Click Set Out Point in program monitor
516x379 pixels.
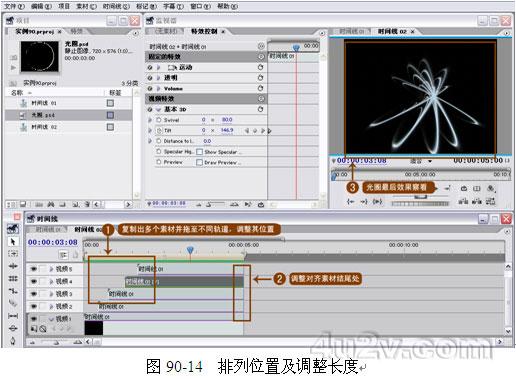[363, 201]
